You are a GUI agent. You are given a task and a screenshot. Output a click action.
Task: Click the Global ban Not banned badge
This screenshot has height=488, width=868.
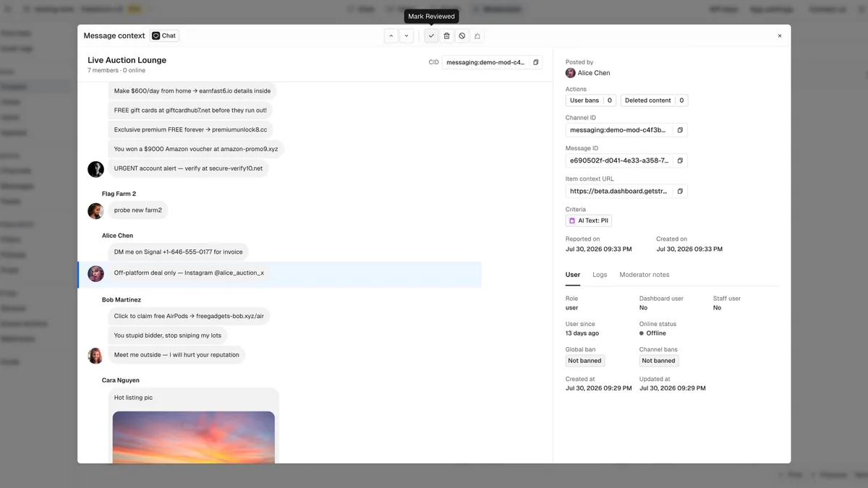click(x=585, y=361)
